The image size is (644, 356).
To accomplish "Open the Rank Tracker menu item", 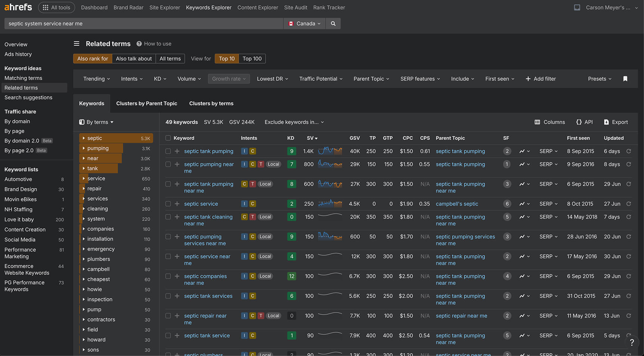I will tap(329, 7).
